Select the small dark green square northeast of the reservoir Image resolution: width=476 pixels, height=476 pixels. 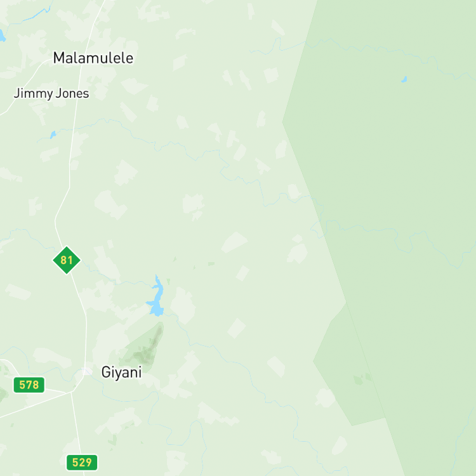pos(211,264)
